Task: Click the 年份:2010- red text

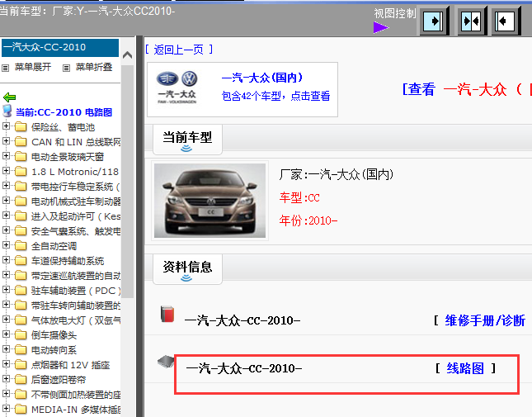Action: tap(308, 220)
